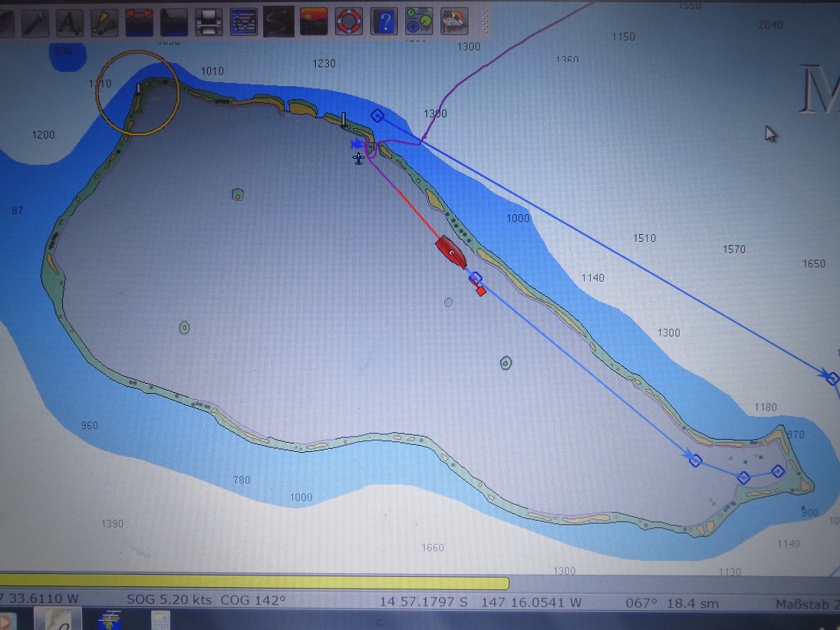Click the yellow chart selection bar
The width and height of the screenshot is (840, 630).
click(x=253, y=583)
